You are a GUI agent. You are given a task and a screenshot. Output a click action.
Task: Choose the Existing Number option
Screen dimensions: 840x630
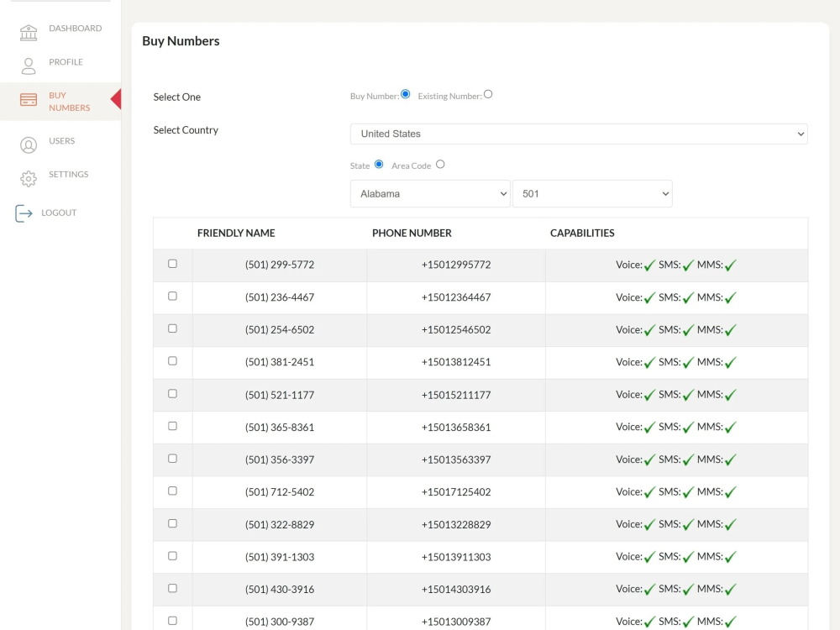pyautogui.click(x=488, y=93)
